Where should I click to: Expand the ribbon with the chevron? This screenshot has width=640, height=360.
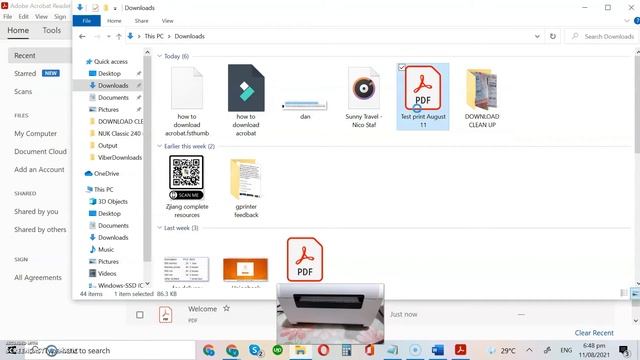[x=627, y=21]
